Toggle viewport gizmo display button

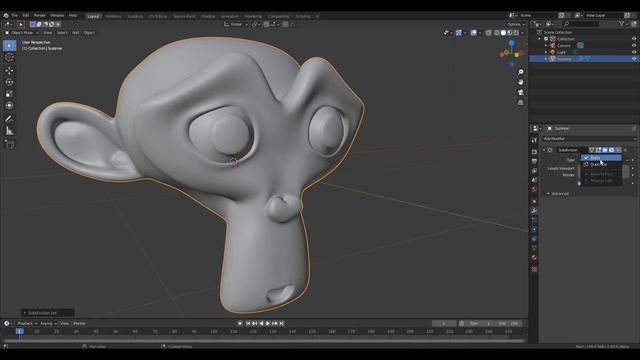tap(459, 33)
